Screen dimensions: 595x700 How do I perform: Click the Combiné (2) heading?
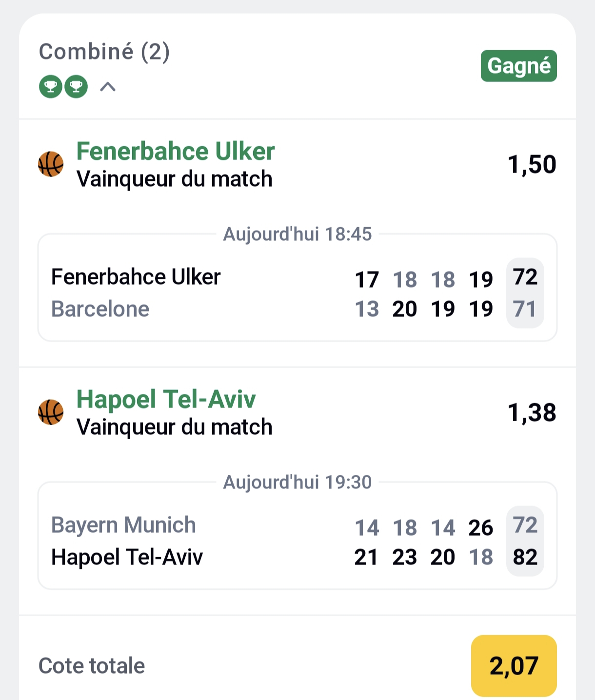104,52
